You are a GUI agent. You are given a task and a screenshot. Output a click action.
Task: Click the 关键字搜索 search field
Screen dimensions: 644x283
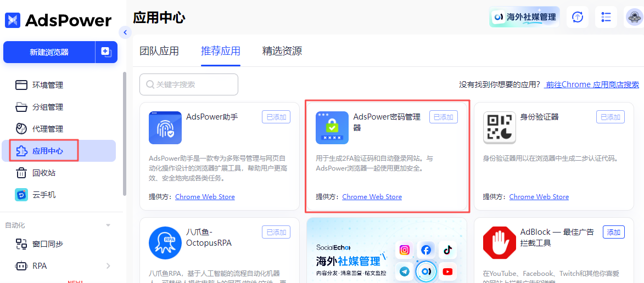click(x=189, y=84)
